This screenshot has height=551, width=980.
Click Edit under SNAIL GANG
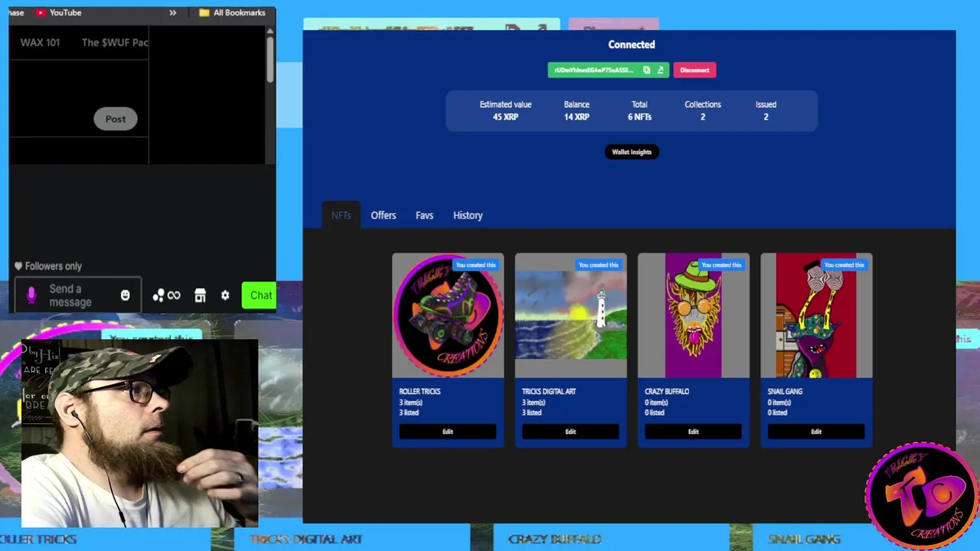816,432
